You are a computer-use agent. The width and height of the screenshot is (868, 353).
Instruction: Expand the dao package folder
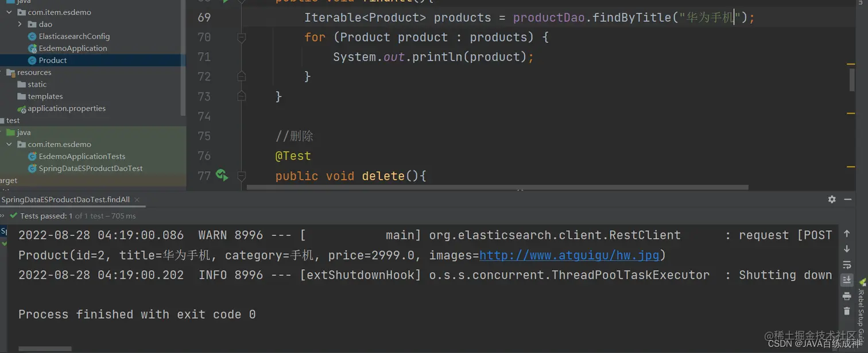20,24
